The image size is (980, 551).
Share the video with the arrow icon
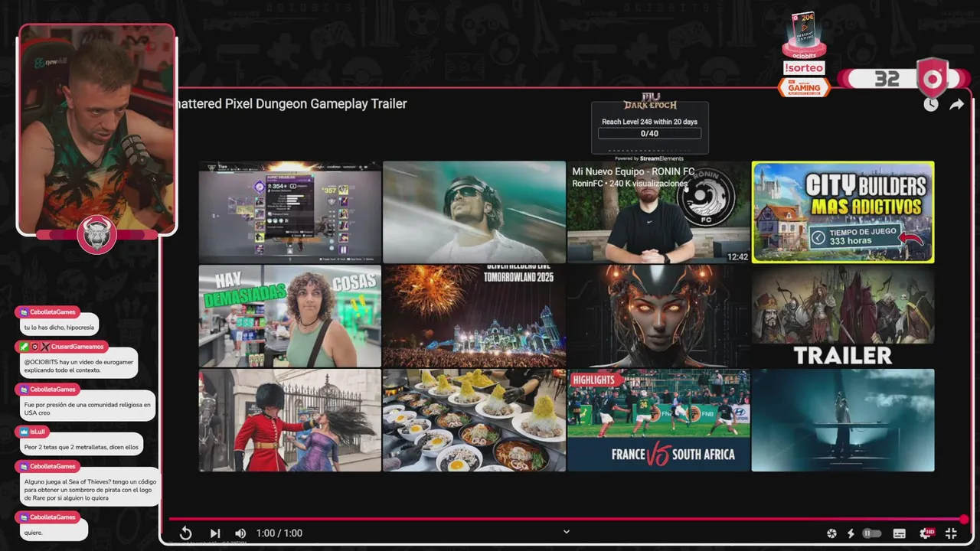point(956,105)
